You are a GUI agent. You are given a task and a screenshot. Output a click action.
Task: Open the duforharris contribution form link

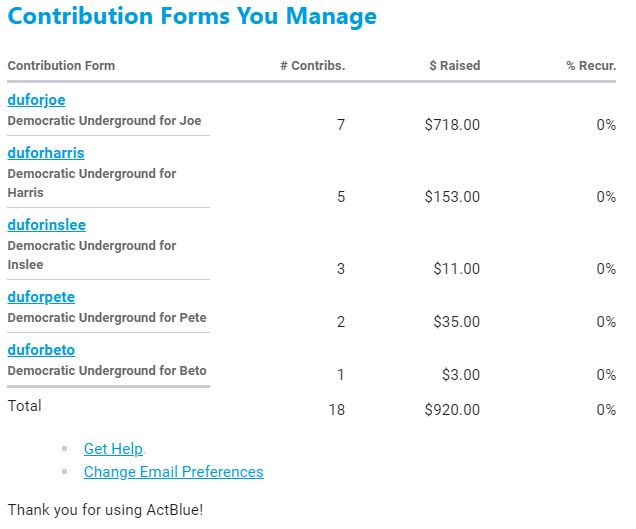coord(45,153)
